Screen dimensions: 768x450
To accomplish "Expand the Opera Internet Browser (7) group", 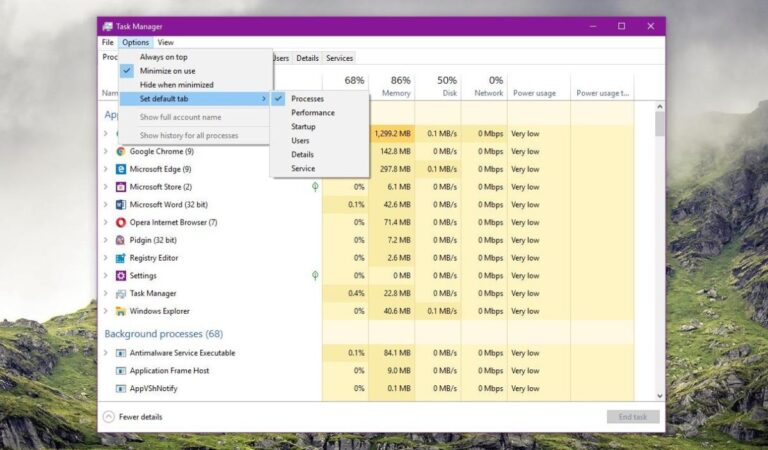I will tap(106, 222).
